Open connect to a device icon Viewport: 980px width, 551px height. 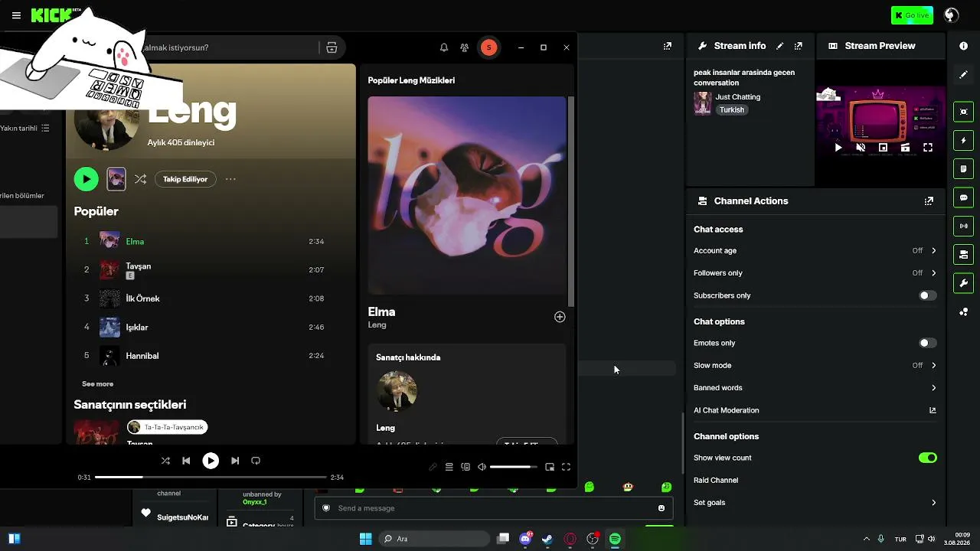click(465, 467)
